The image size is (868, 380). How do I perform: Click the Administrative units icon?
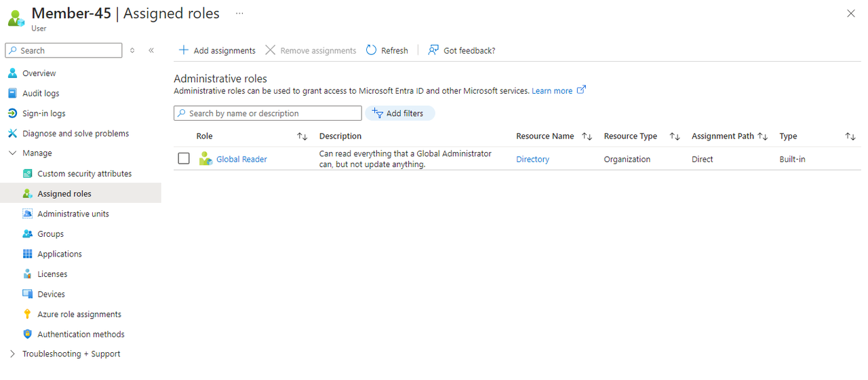(27, 214)
